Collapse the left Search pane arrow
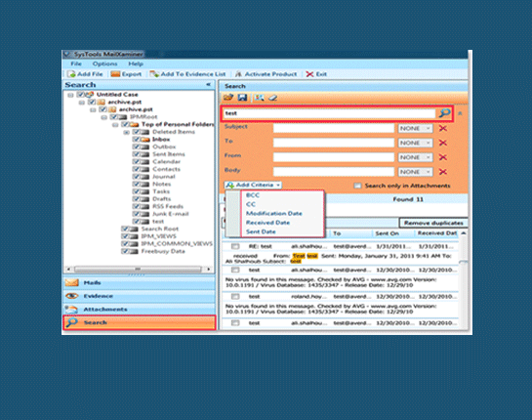532x420 pixels. tap(208, 85)
